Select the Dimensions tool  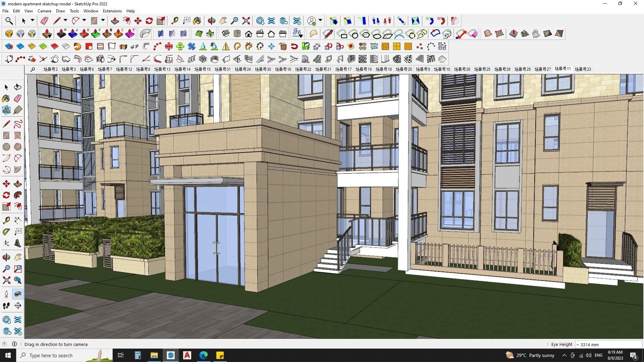tap(17, 221)
